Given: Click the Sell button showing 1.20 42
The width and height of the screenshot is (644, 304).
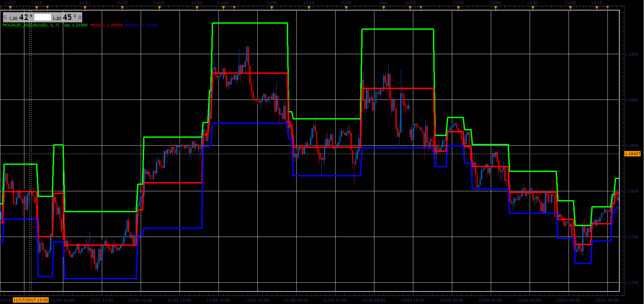Looking at the screenshot, I should pos(18,17).
